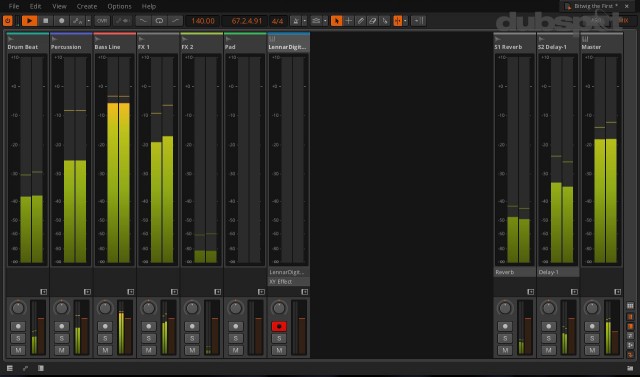Click the punch-in curve button left of loop
The width and height of the screenshot is (640, 377).
tap(143, 21)
